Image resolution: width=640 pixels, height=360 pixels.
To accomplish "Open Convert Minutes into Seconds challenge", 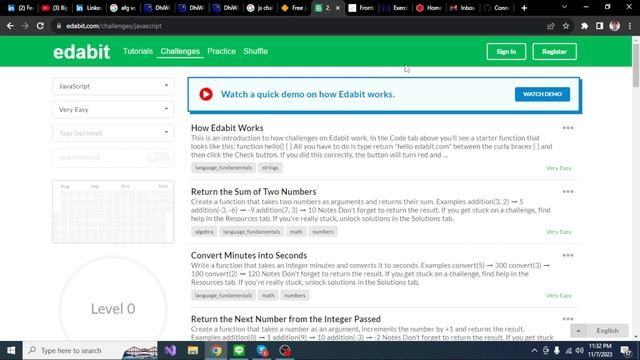I will coord(249,256).
